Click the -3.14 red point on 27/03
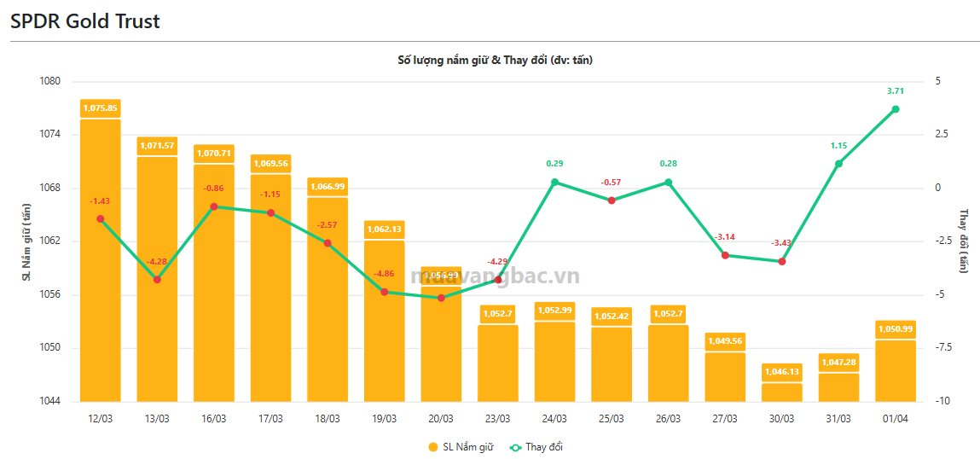Image resolution: width=980 pixels, height=459 pixels. [x=725, y=255]
